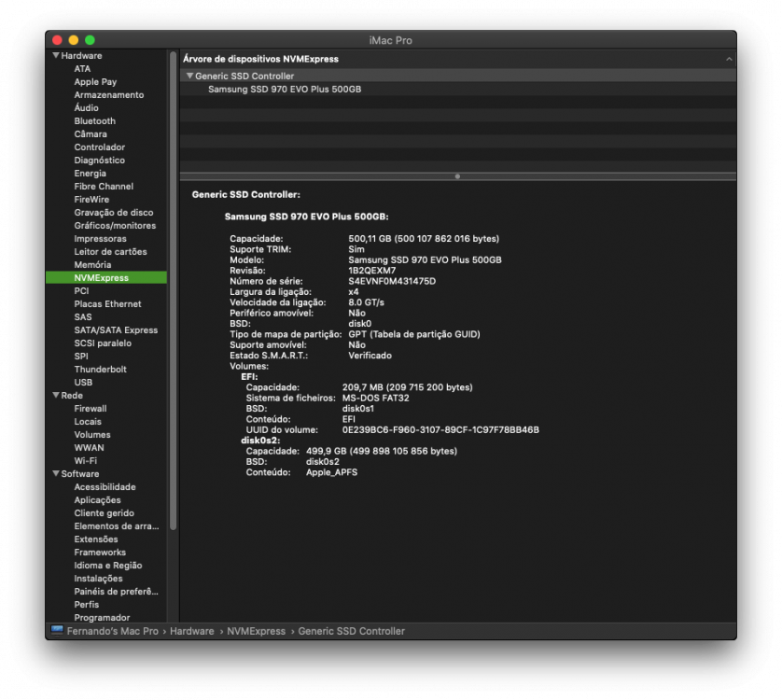Select Bluetooth in the sidebar
This screenshot has width=782, height=700.
tap(95, 120)
